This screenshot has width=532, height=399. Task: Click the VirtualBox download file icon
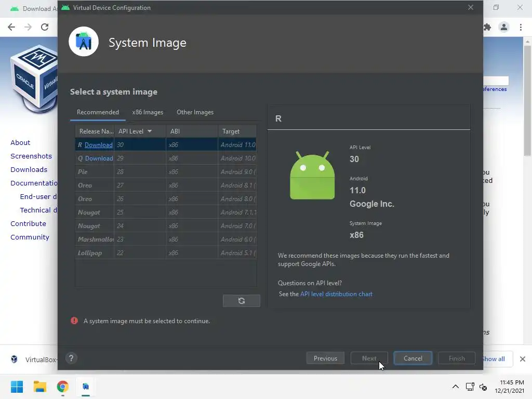14,359
